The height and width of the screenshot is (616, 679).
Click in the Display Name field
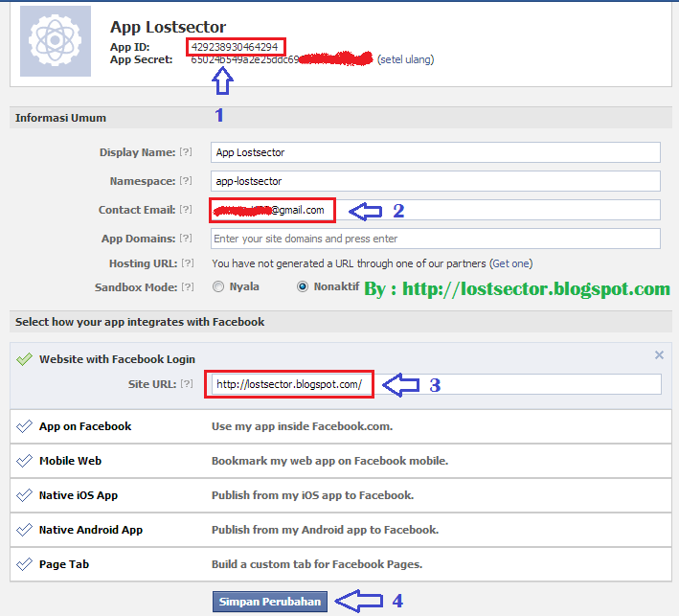point(435,152)
